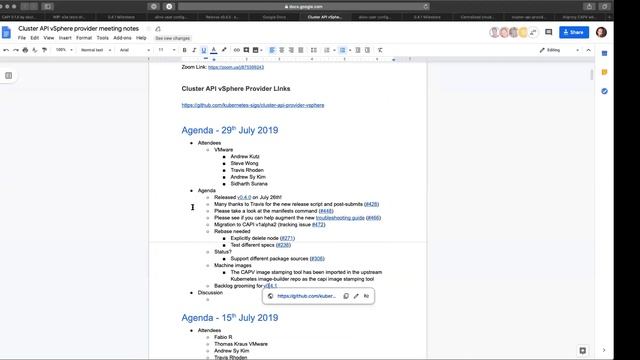Viewport: 640px width, 360px height.
Task: Click the move-to-folder icon beside title
Action: coord(158,29)
